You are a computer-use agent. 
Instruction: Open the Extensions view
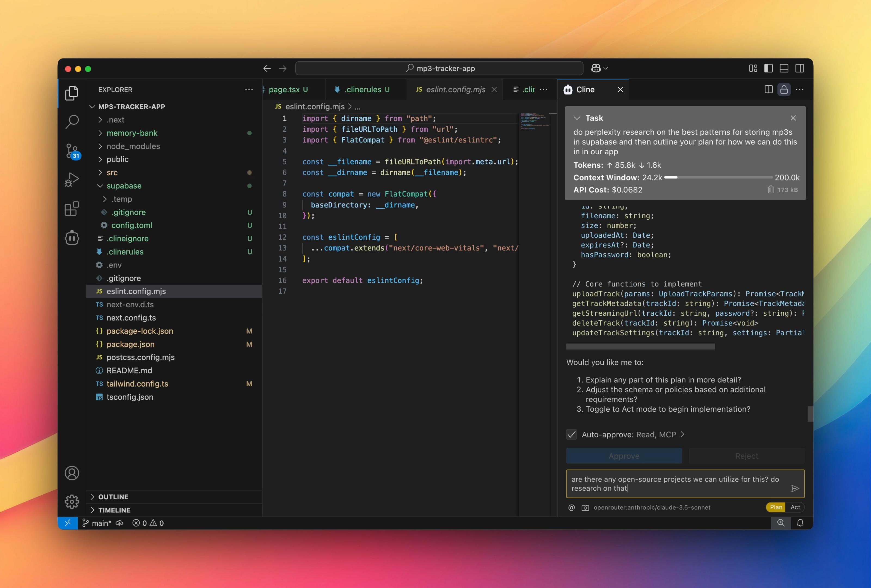[72, 209]
